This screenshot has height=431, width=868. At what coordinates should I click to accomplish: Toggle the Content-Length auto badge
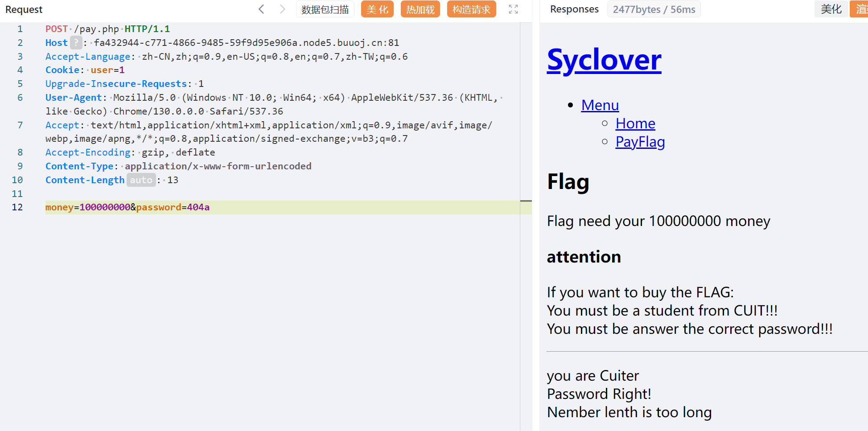point(141,180)
